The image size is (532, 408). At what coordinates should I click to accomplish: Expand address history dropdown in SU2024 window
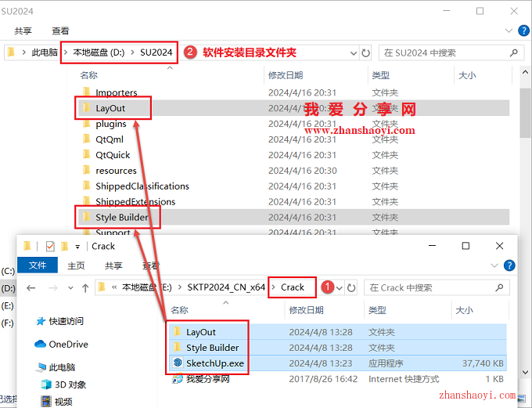click(x=353, y=53)
